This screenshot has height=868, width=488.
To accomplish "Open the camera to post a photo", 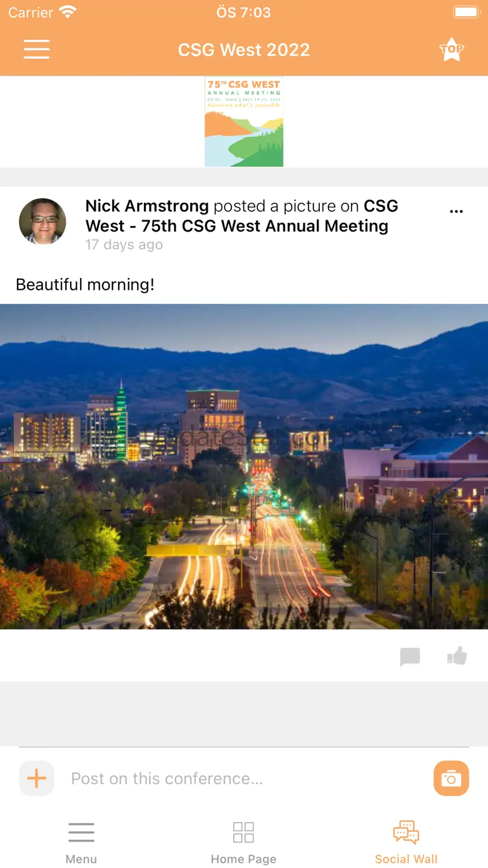I will coord(451,779).
